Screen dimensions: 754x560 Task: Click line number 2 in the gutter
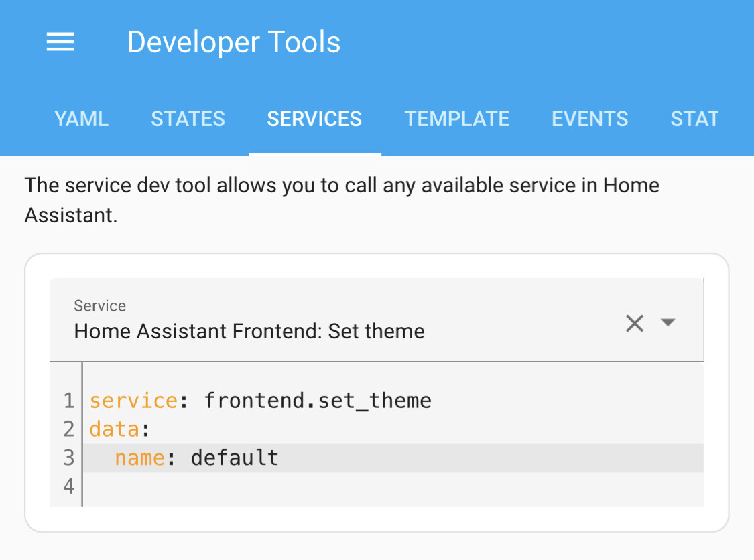click(68, 429)
